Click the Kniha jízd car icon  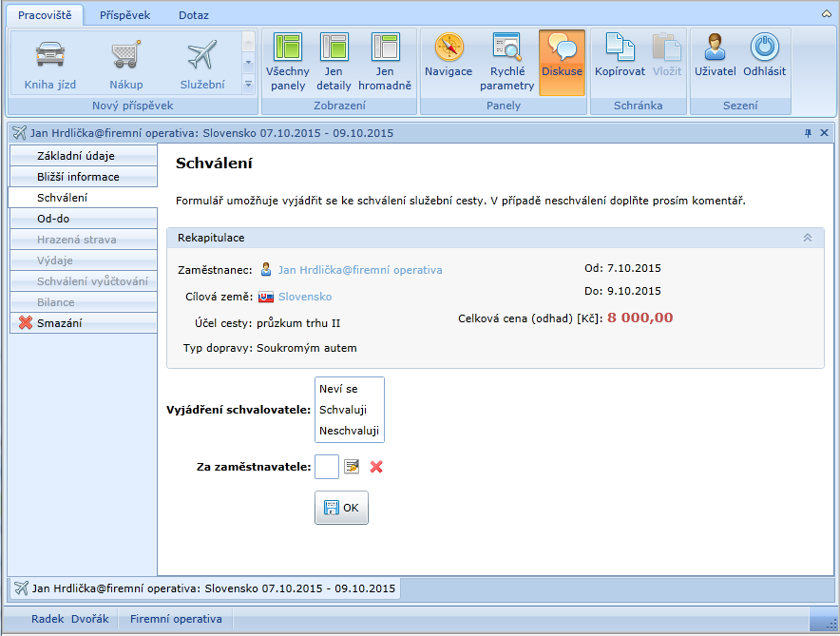pyautogui.click(x=50, y=55)
